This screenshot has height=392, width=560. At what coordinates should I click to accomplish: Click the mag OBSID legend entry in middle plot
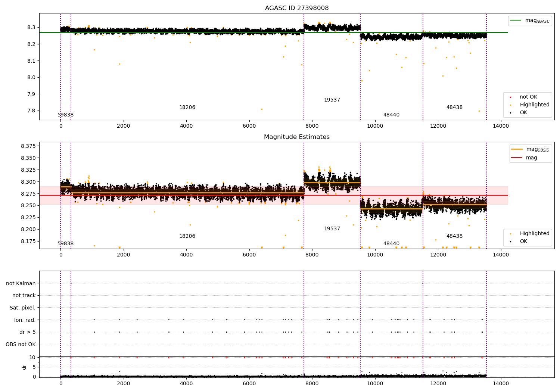click(531, 149)
